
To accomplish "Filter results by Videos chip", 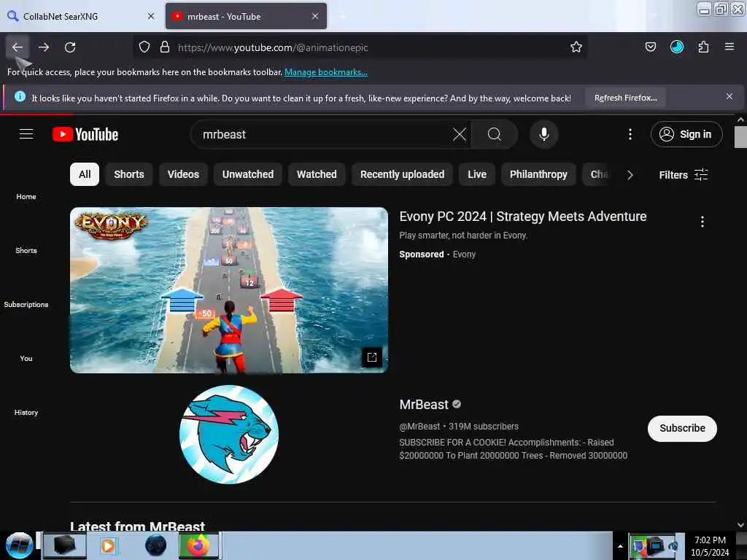I will click(x=183, y=174).
